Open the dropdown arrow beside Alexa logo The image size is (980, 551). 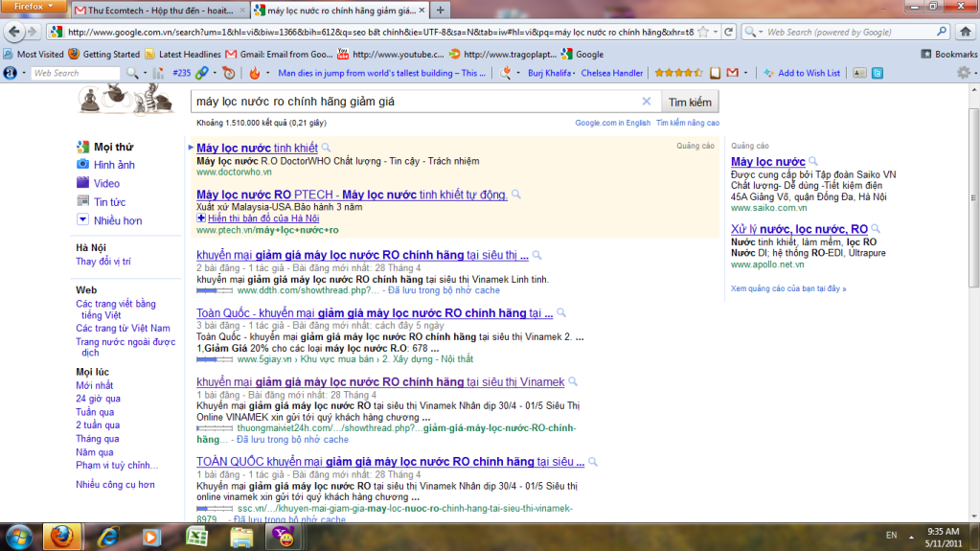tap(24, 73)
